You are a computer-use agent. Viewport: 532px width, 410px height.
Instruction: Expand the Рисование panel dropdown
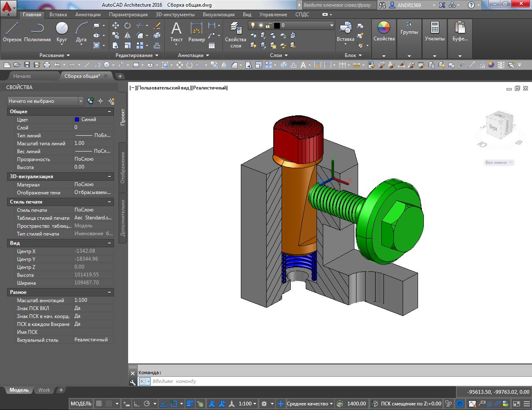[x=55, y=55]
